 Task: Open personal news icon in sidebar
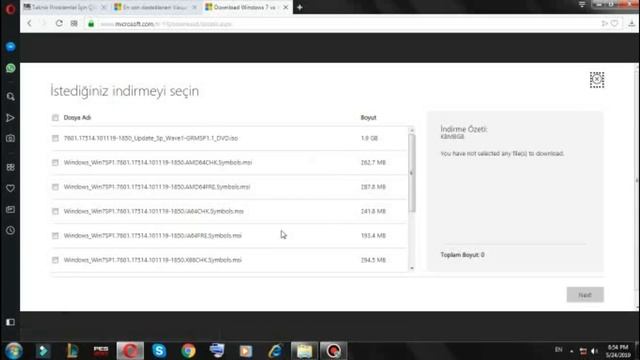click(11, 209)
